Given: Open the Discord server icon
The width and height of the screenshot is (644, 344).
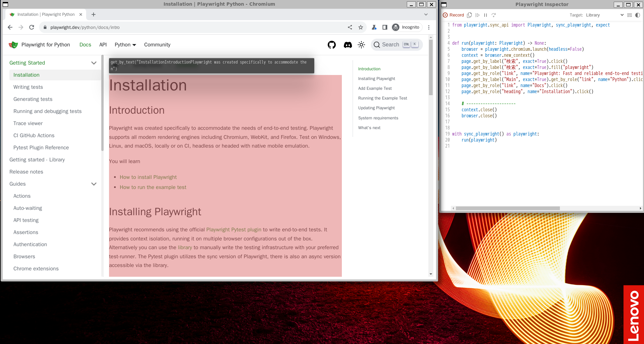Looking at the screenshot, I should [x=348, y=45].
